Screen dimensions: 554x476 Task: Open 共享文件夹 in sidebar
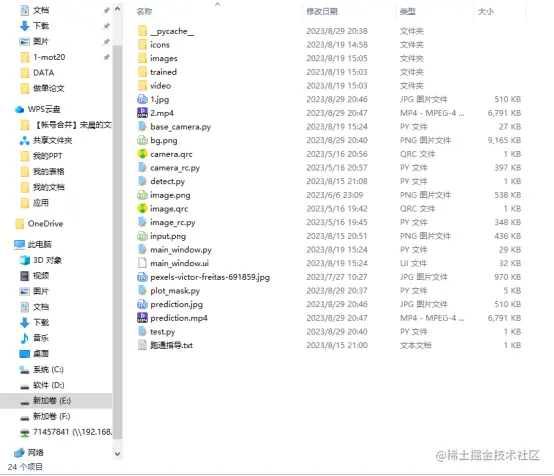click(x=52, y=141)
